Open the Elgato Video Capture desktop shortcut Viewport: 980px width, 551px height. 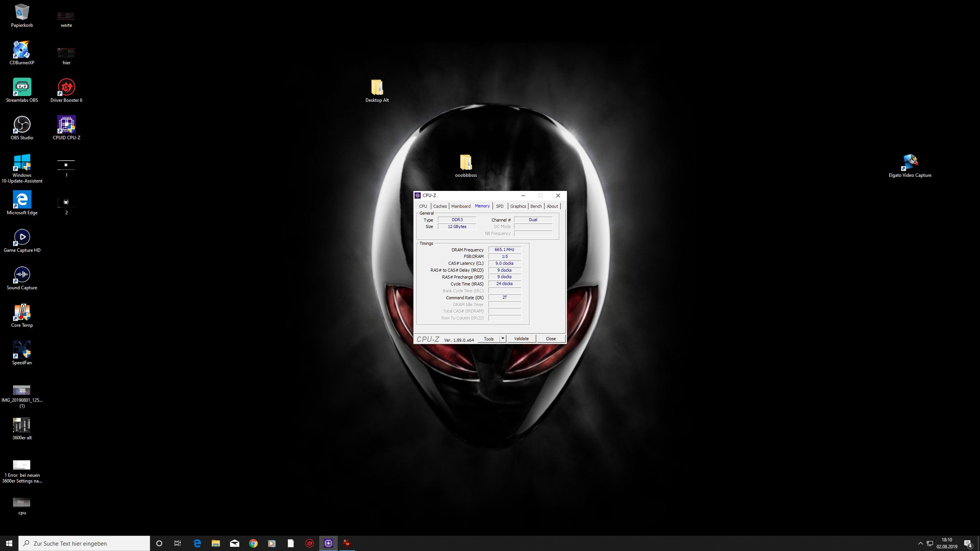click(x=910, y=163)
